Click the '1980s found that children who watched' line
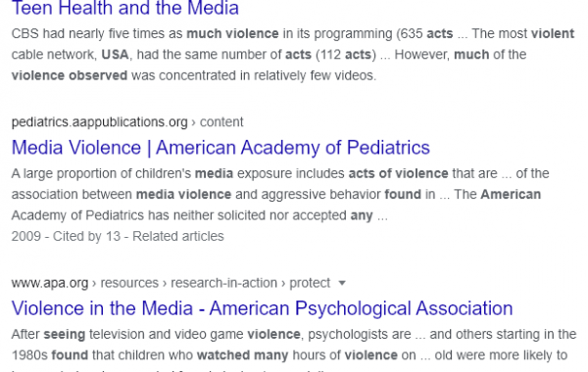This screenshot has width=588, height=372. click(x=289, y=355)
